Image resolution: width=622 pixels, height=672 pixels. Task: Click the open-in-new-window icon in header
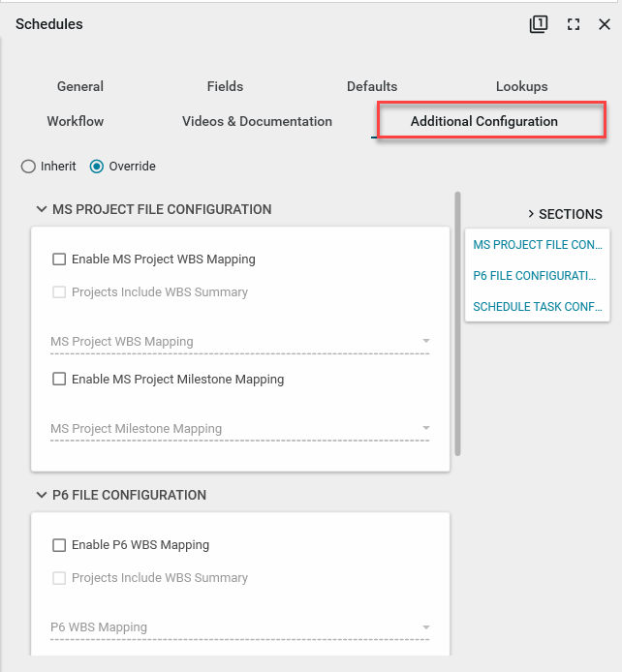click(x=539, y=24)
